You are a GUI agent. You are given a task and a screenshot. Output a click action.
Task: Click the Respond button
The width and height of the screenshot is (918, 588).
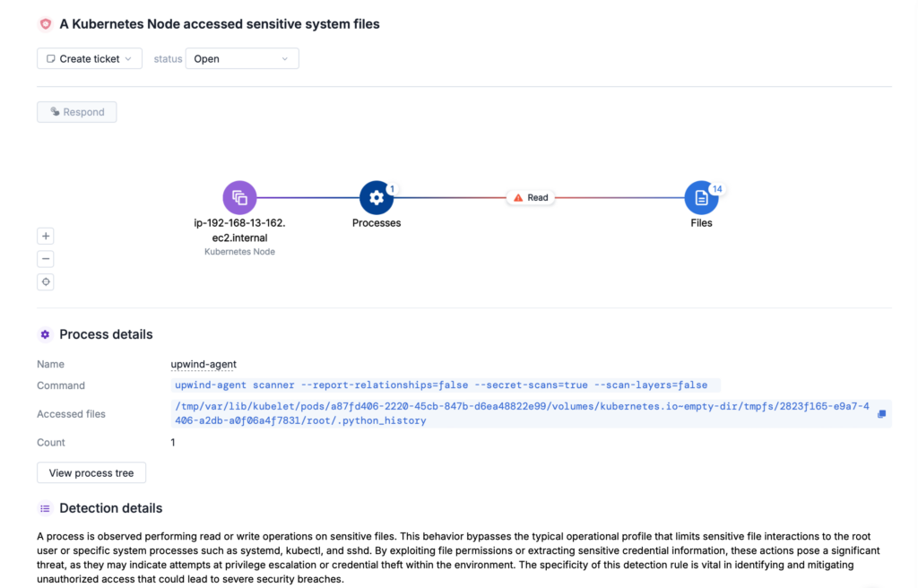(x=76, y=111)
